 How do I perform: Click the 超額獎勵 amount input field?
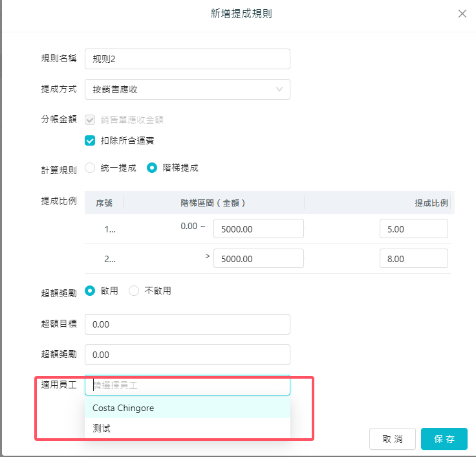coord(187,355)
